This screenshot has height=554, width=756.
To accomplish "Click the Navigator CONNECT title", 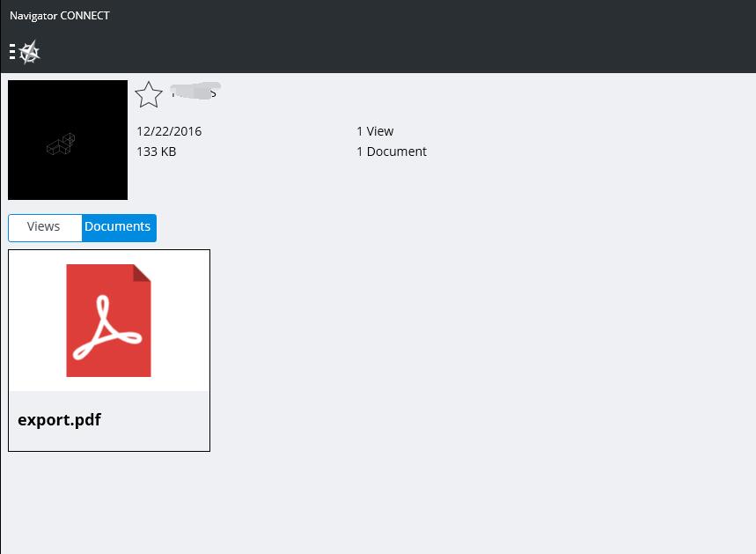I will tap(60, 16).
